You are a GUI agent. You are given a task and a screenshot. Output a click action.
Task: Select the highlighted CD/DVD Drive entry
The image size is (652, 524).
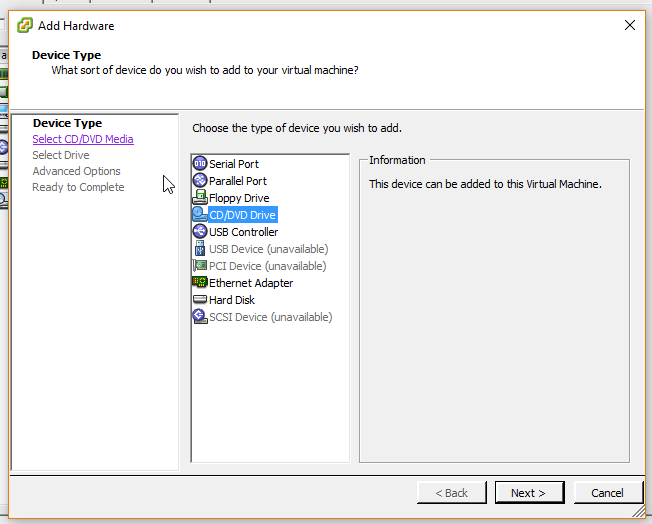(242, 215)
